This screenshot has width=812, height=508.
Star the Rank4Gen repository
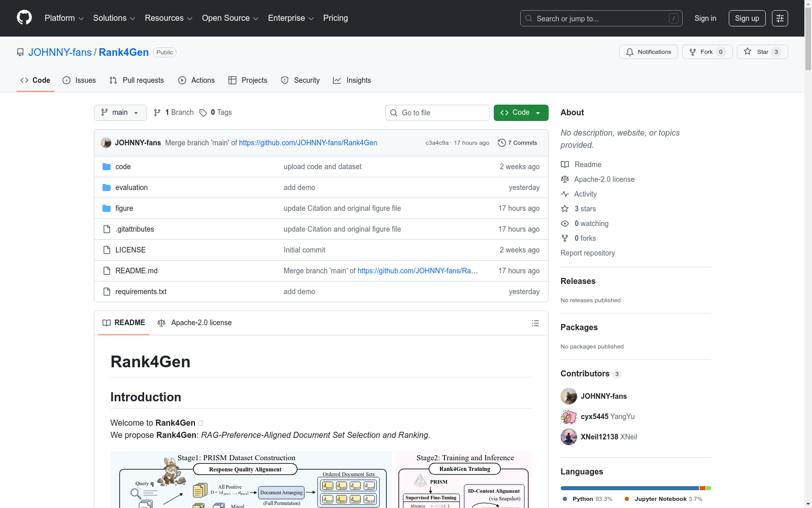click(x=762, y=52)
